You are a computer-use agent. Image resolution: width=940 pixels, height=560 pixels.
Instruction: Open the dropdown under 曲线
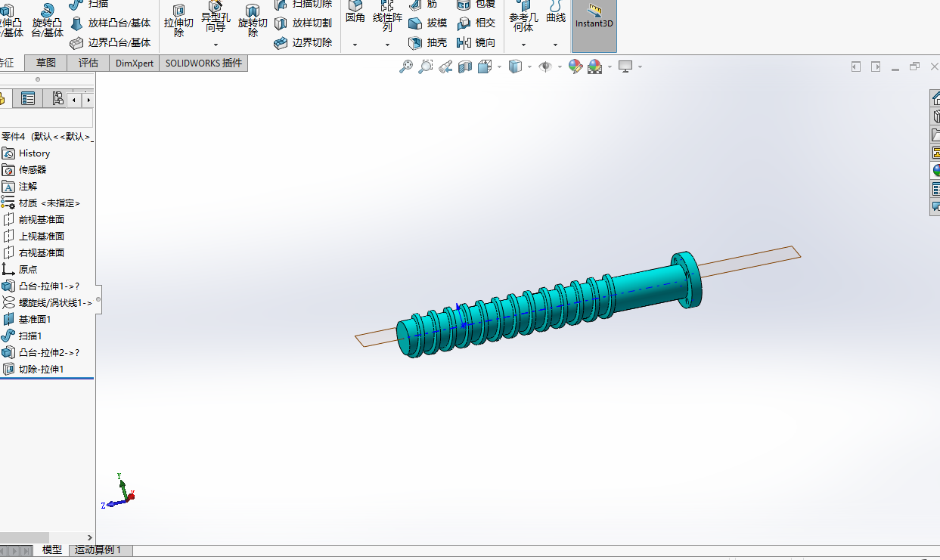(556, 45)
